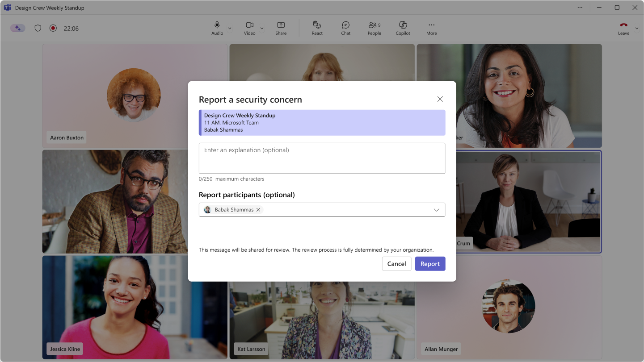644x362 pixels.
Task: Expand the Audio options chevron
Action: click(230, 28)
